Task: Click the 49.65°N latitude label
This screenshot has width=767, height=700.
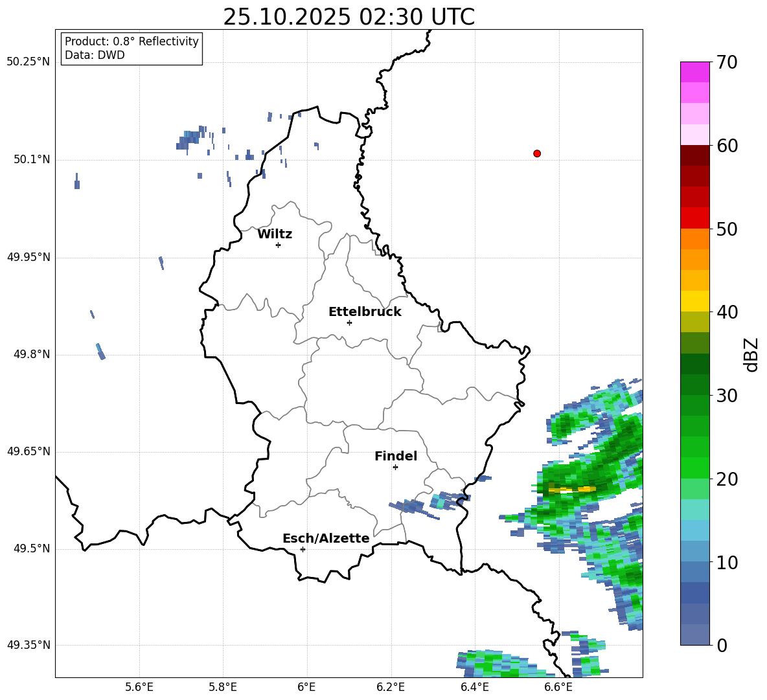Action: pos(29,451)
